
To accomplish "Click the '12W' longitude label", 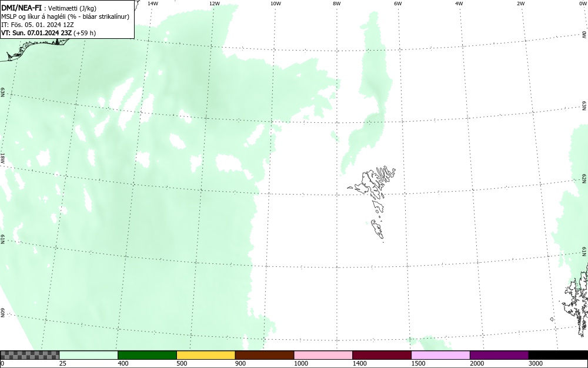I will (x=214, y=4).
